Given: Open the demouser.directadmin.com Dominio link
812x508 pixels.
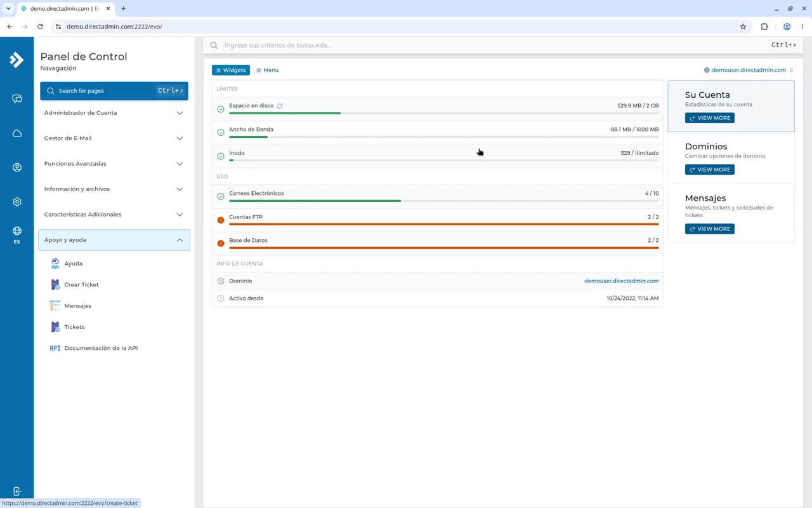Looking at the screenshot, I should [x=621, y=281].
